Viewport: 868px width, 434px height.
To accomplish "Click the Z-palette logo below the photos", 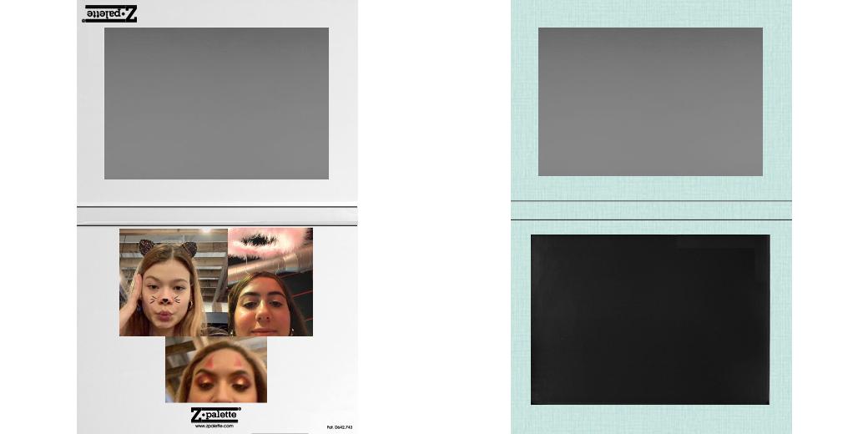I will [215, 414].
